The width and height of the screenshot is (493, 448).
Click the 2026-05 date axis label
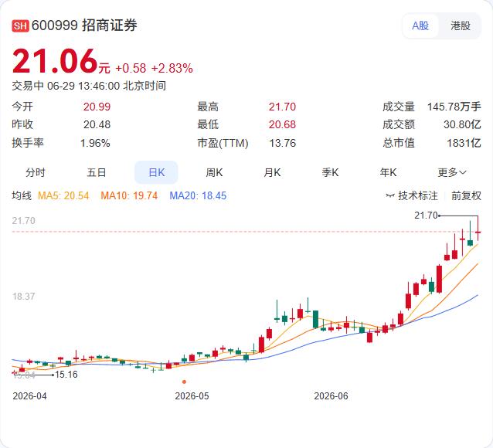[192, 396]
